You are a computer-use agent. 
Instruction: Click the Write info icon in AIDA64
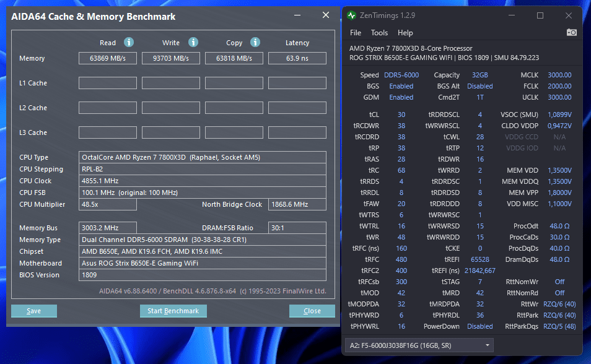click(x=193, y=42)
